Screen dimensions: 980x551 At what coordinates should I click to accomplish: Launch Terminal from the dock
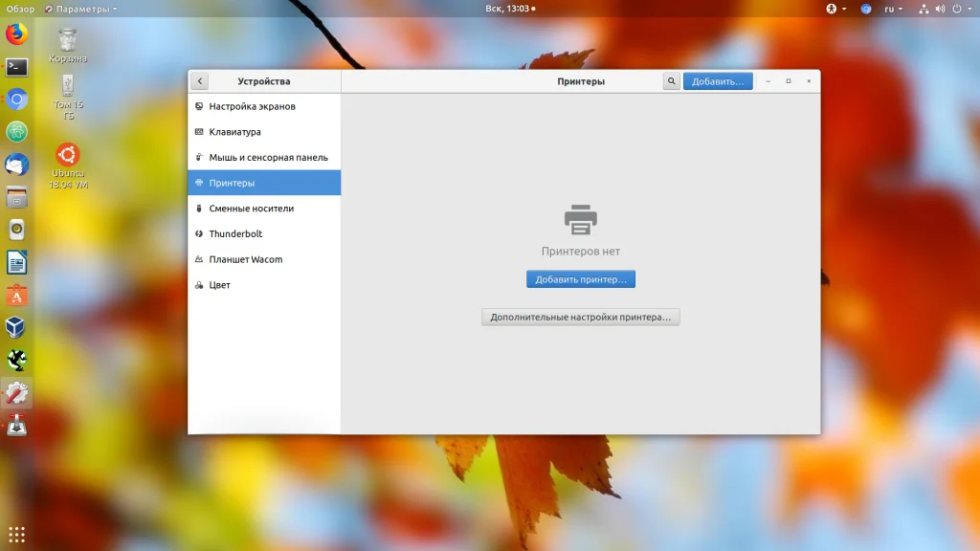[16, 67]
